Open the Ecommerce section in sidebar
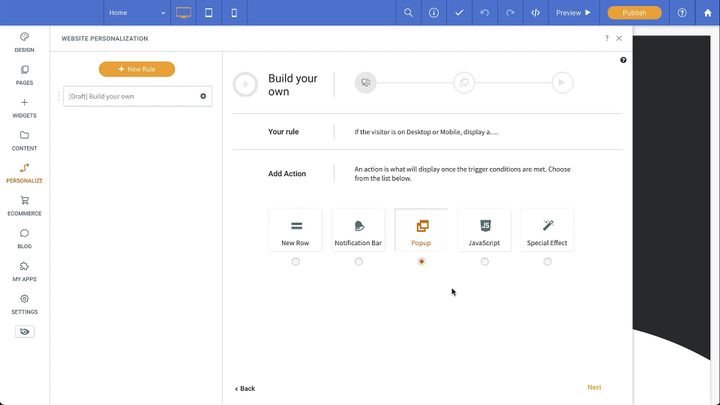 point(24,205)
